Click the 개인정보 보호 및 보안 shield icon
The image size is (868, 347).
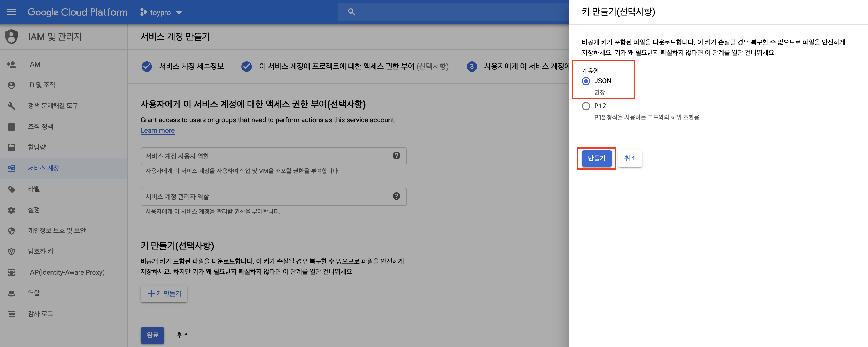click(11, 231)
